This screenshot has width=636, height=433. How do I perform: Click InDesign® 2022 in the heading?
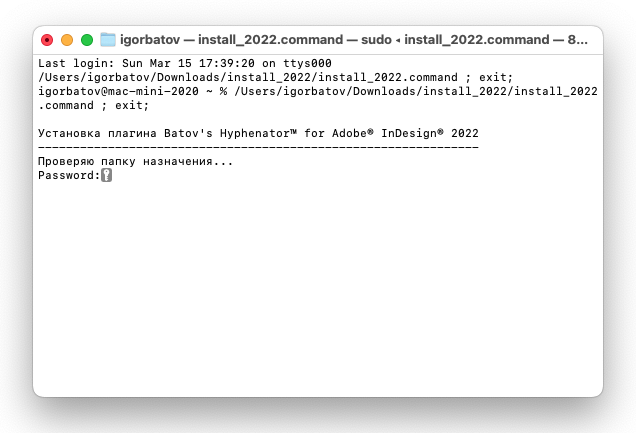[x=430, y=133]
